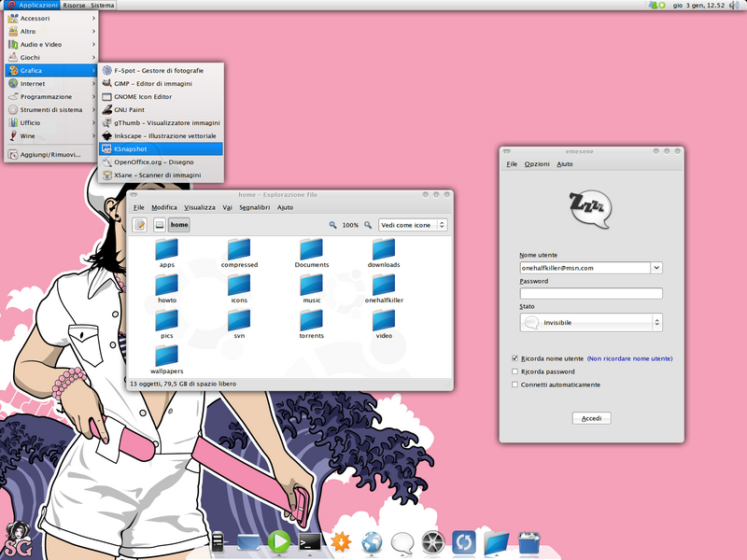The image size is (747, 560).
Task: Open the blue sync arrows dock icon
Action: coord(464,542)
